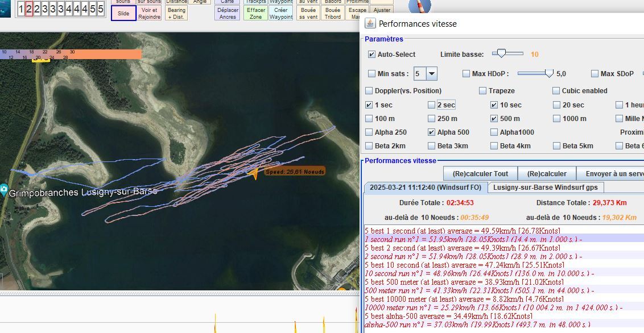
Task: Tick the Trapeze checkbox
Action: 483,91
